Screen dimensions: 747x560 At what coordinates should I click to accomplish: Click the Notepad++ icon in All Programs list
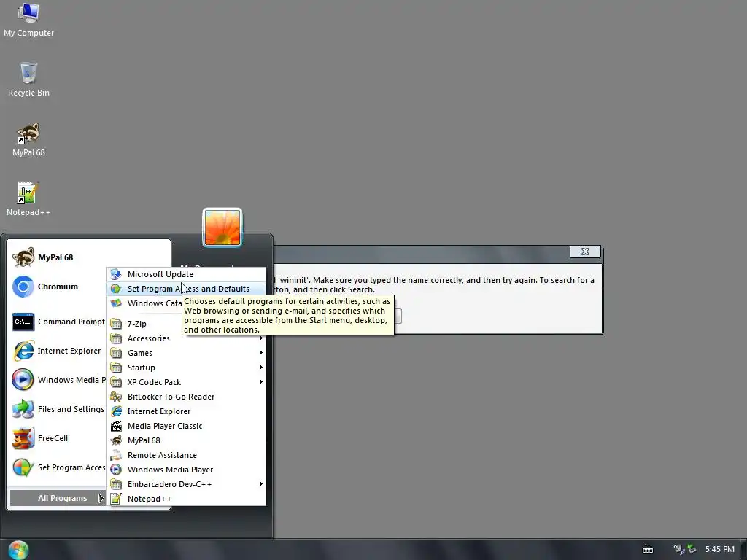click(x=116, y=499)
